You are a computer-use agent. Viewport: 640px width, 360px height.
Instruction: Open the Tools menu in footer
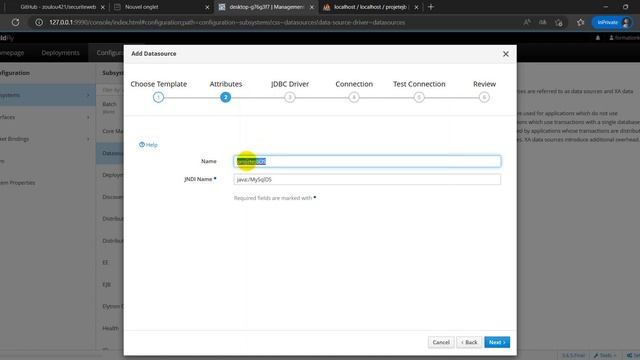tap(605, 356)
